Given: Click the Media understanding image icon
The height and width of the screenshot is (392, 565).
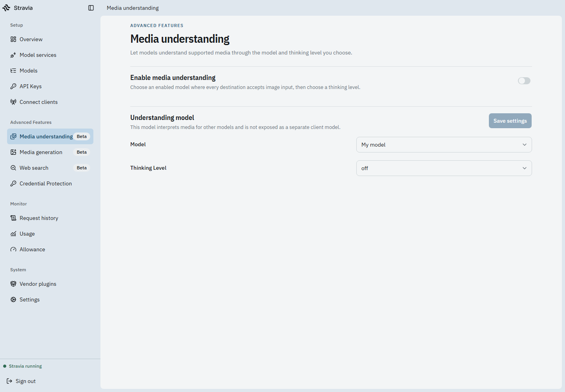Looking at the screenshot, I should pos(13,136).
